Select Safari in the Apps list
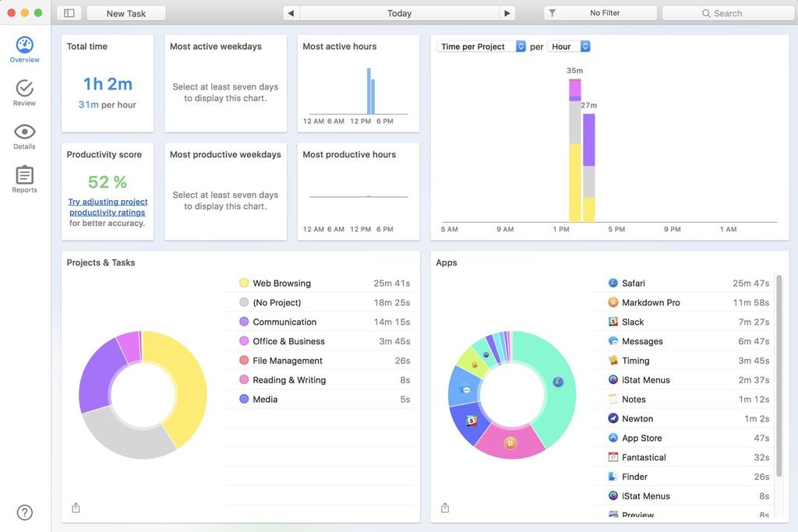Image resolution: width=798 pixels, height=532 pixels. 689,283
